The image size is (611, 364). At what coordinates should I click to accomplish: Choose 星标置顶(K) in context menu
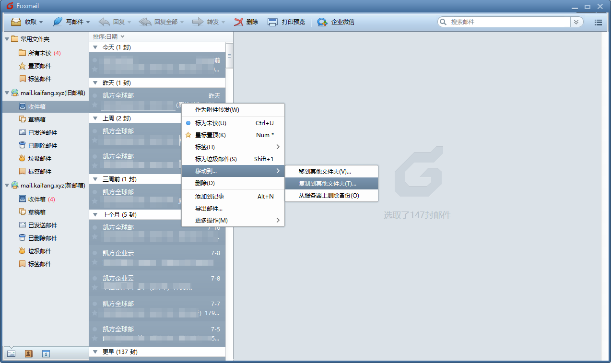(x=233, y=135)
